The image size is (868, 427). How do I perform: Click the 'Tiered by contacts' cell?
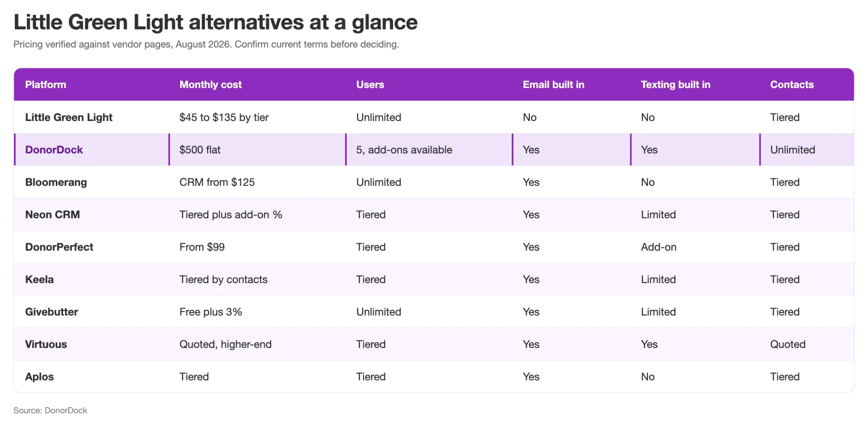224,279
